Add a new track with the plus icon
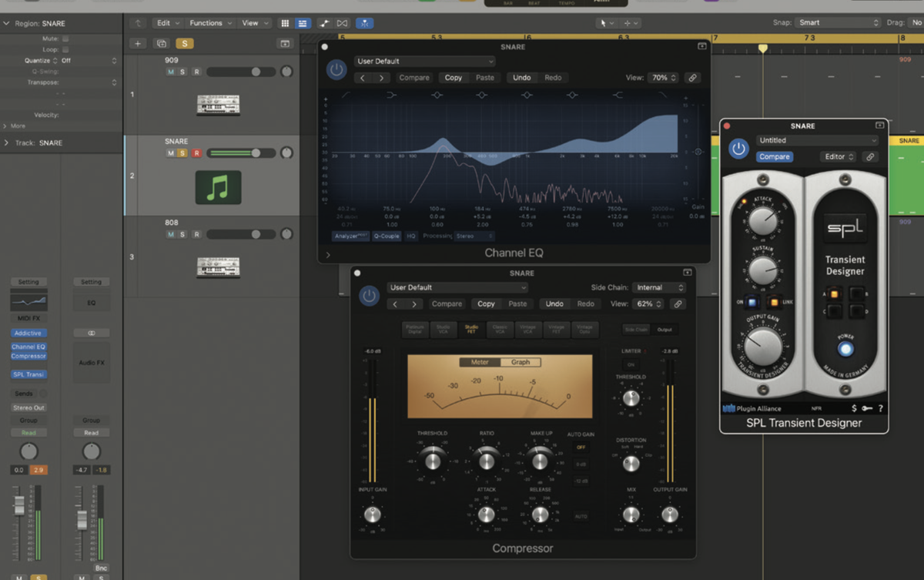 click(137, 43)
